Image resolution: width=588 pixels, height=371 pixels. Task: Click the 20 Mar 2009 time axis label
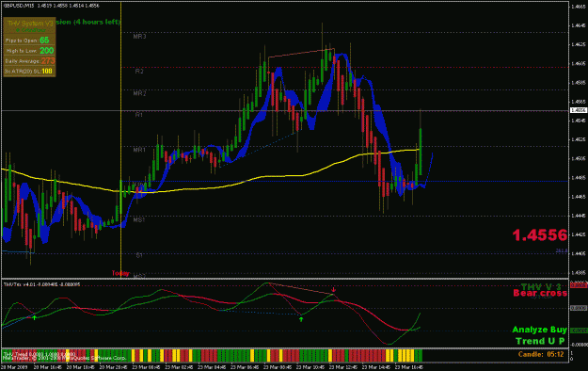coord(15,367)
